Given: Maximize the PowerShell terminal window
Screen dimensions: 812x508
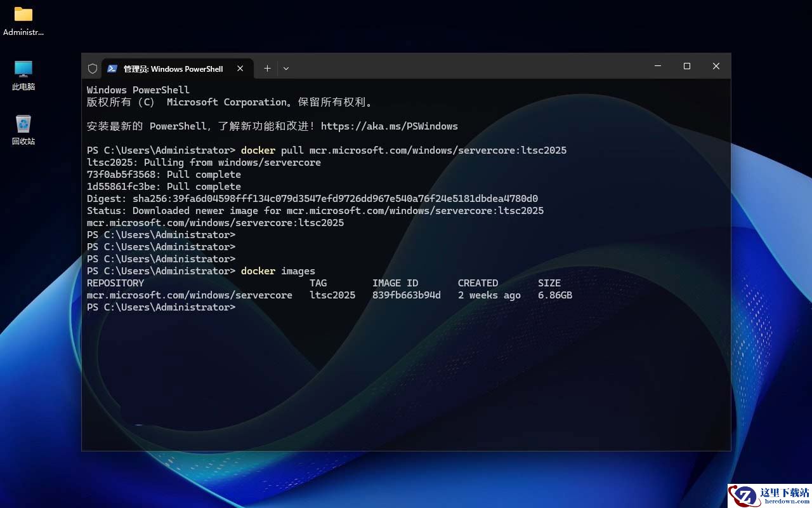Looking at the screenshot, I should (x=687, y=66).
